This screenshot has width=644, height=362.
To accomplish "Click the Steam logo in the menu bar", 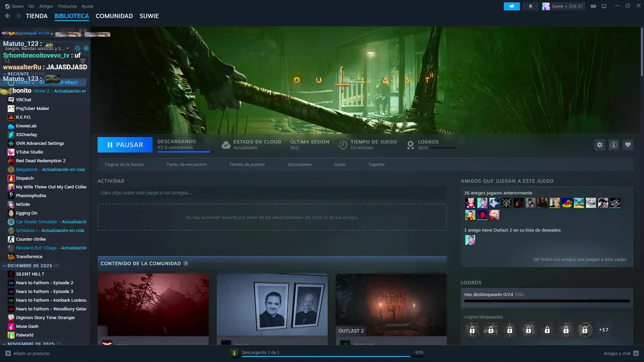I will [7, 6].
